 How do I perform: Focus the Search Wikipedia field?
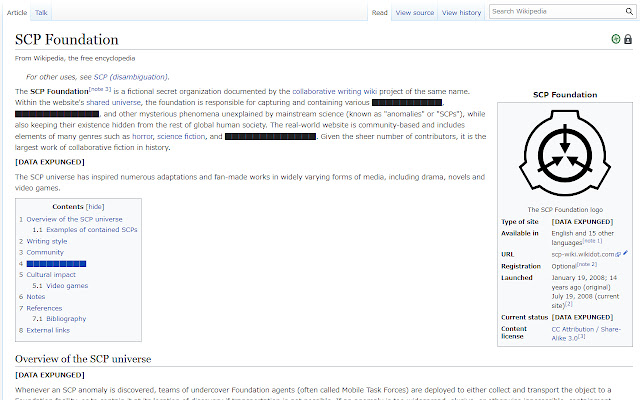coord(557,11)
